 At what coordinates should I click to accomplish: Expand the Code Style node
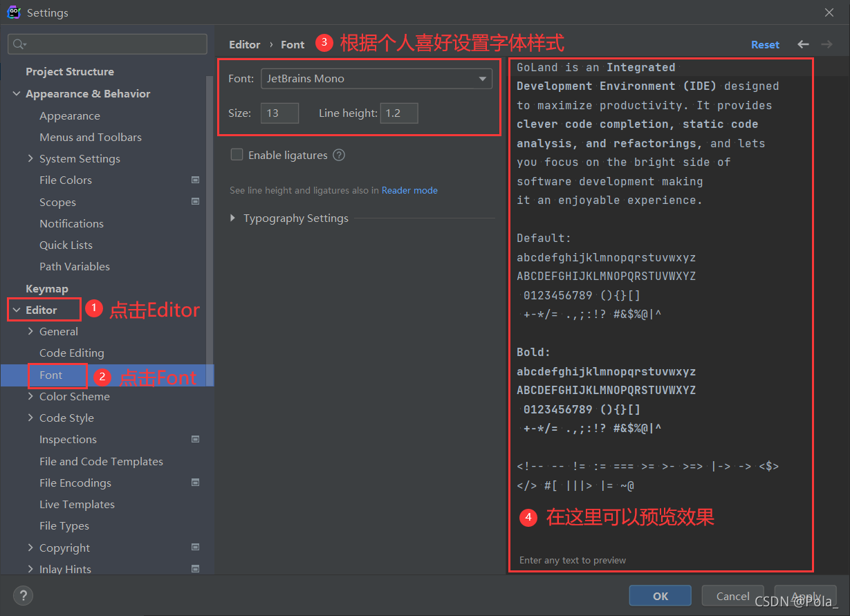coord(30,418)
